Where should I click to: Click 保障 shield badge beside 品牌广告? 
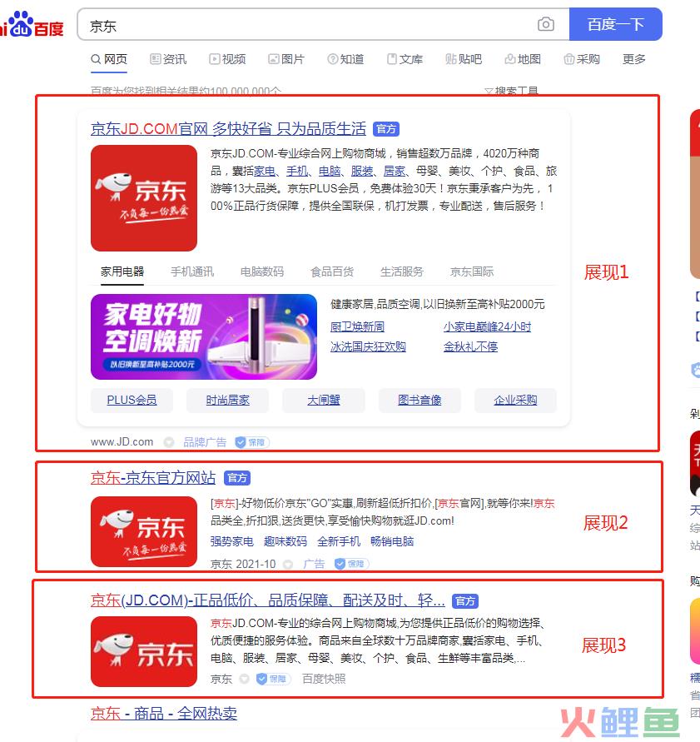click(x=251, y=442)
